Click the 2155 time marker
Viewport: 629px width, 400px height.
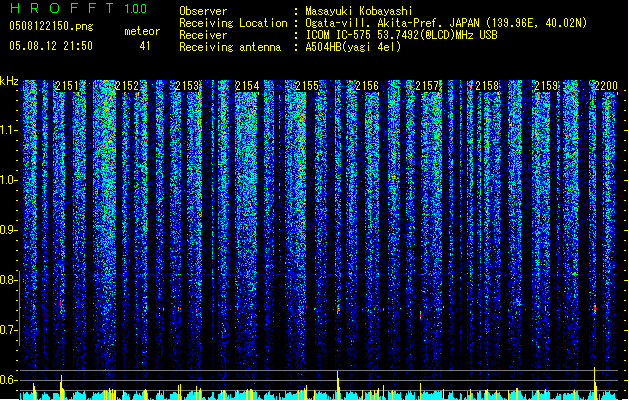point(307,86)
